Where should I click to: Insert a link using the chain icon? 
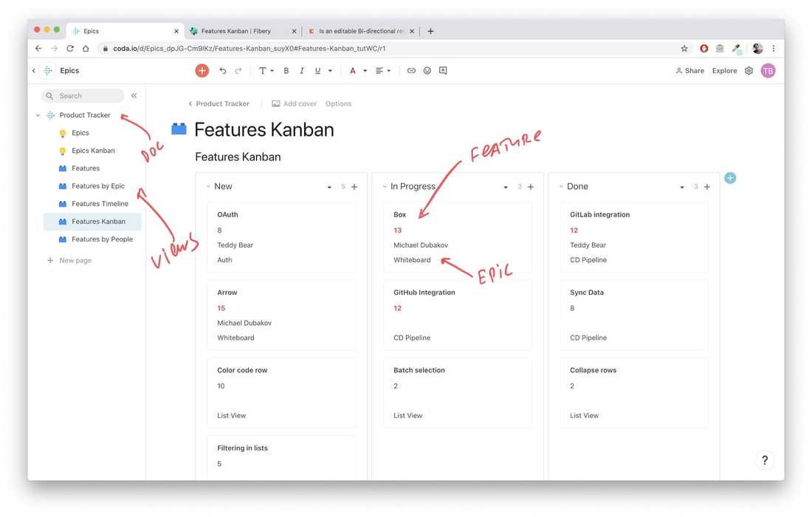(411, 70)
